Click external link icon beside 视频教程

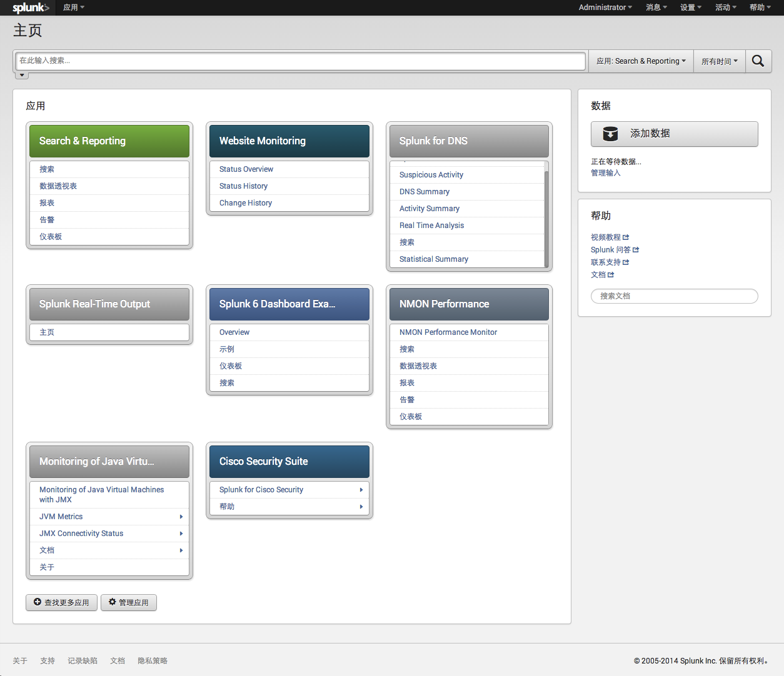pos(626,237)
